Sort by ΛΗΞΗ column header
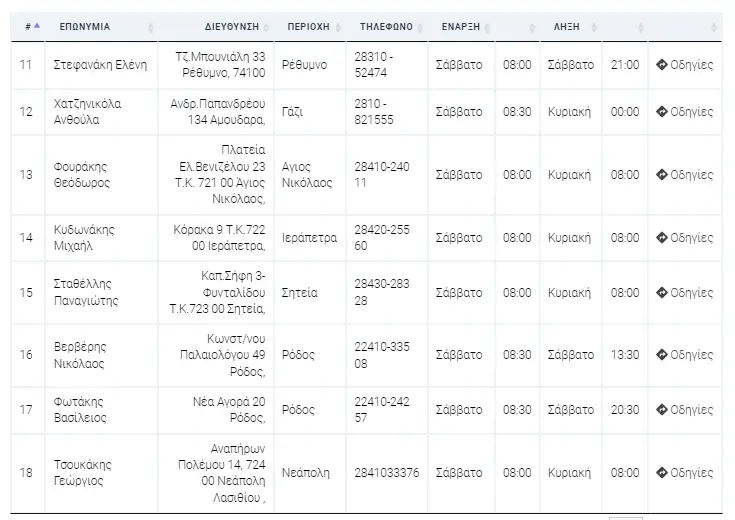This screenshot has width=735, height=520. tap(567, 27)
